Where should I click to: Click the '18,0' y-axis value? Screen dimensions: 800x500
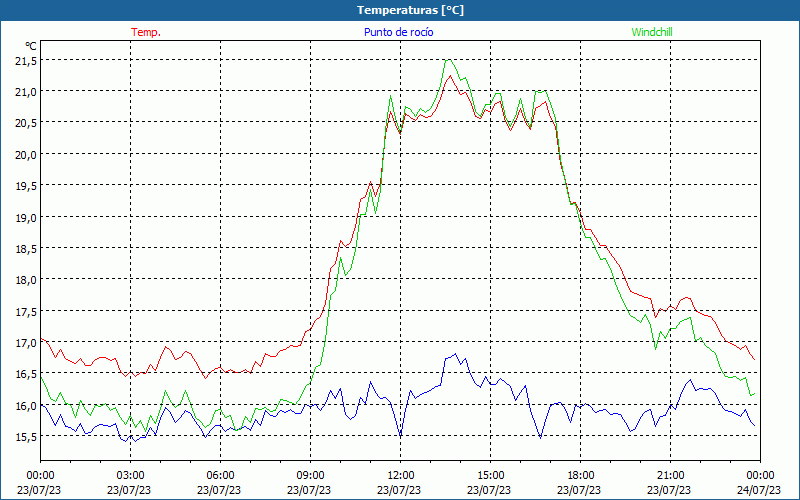[x=27, y=280]
